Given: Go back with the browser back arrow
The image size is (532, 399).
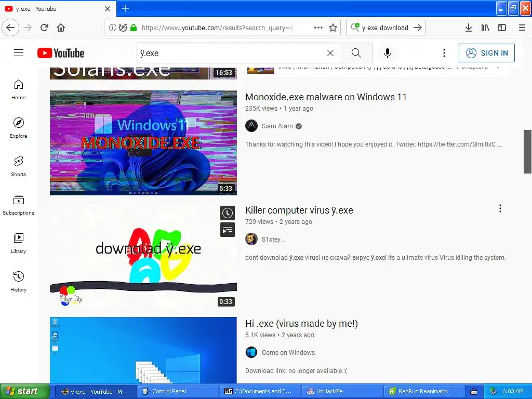Looking at the screenshot, I should point(10,28).
